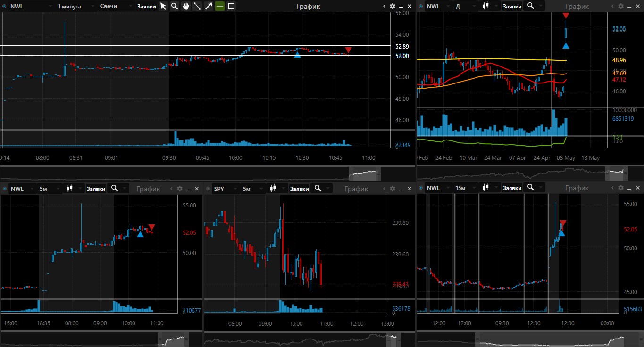Click candlestick chart-type icon in NWL Д chart
The height and width of the screenshot is (347, 644).
pyautogui.click(x=486, y=6)
